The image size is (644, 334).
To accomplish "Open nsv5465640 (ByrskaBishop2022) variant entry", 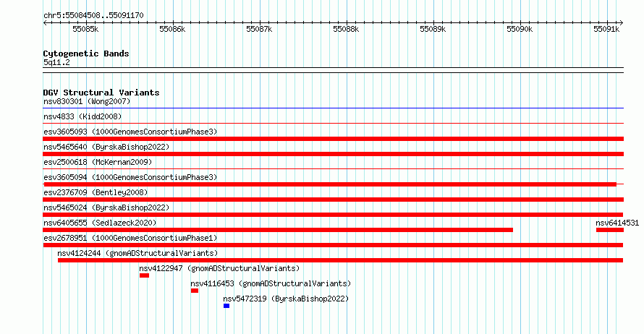I will 106,147.
